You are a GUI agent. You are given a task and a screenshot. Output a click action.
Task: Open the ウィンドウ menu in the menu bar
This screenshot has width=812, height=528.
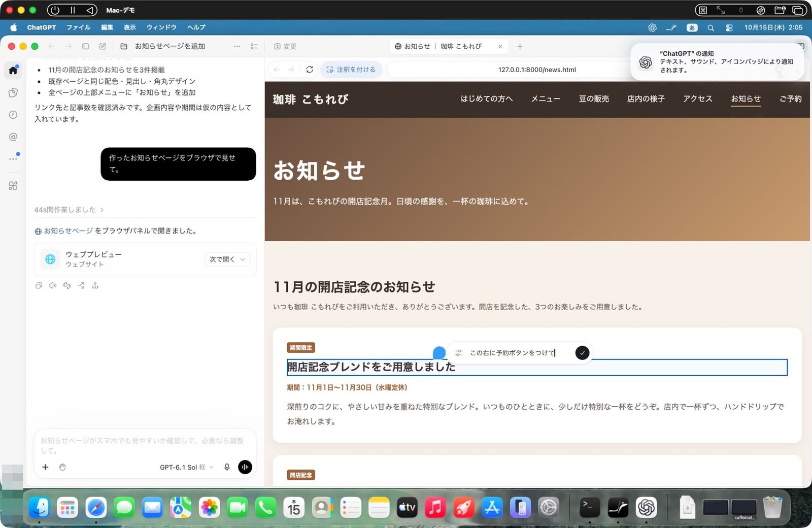pyautogui.click(x=161, y=27)
